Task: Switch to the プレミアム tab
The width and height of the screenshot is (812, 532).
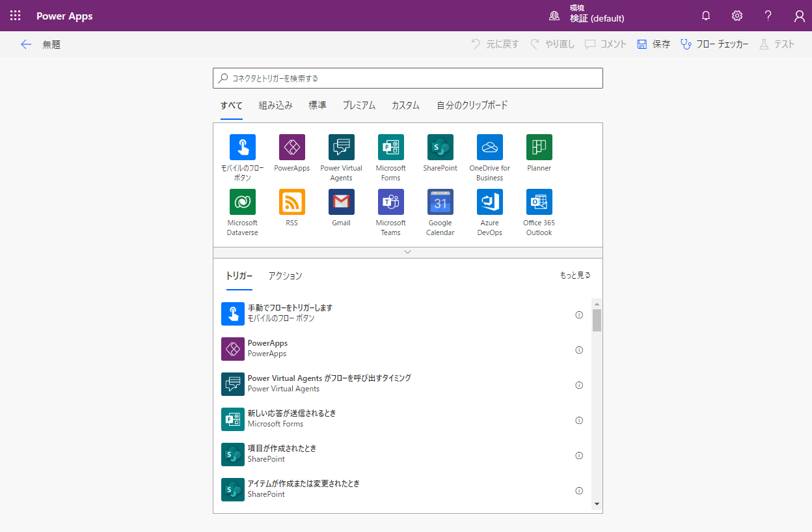Action: (x=359, y=105)
